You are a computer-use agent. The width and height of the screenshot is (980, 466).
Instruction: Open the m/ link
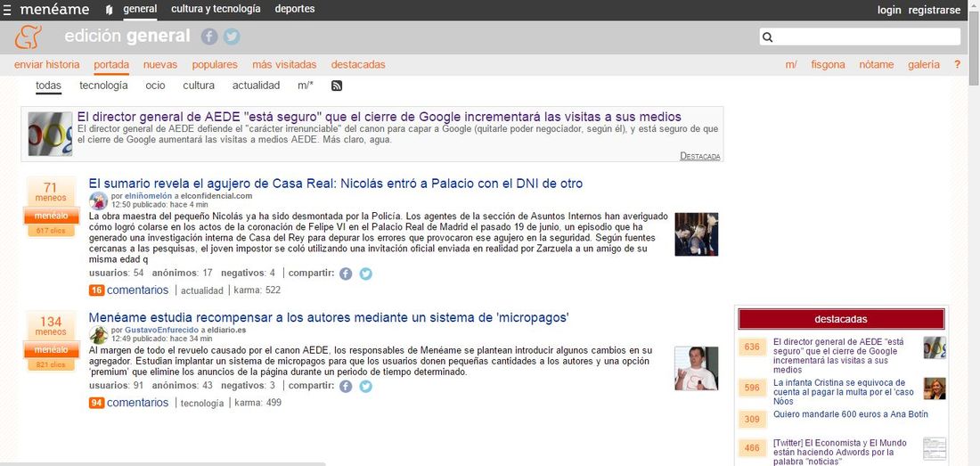[x=791, y=64]
